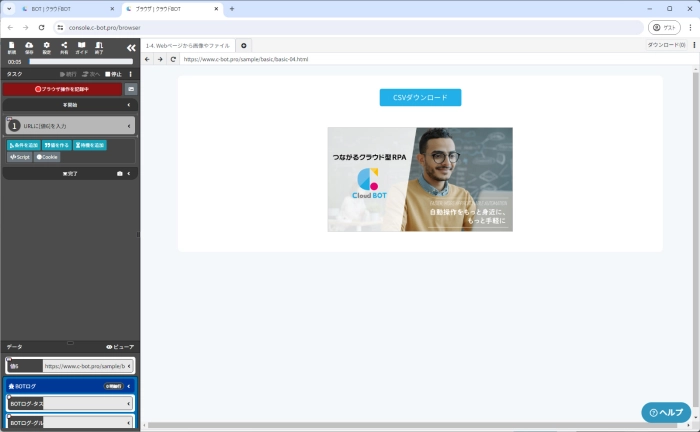700x432 pixels.
Task: Select the 1-4. Webページから画像やファイル tab
Action: (x=188, y=45)
